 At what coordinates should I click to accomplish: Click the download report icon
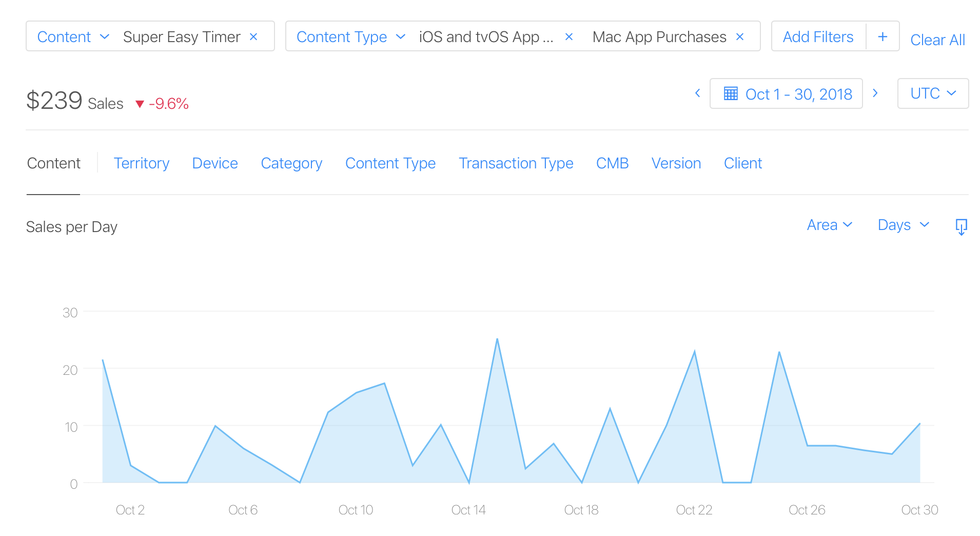(962, 226)
